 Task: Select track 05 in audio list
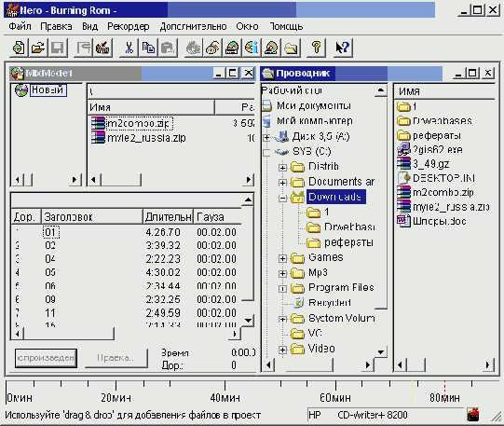coord(50,272)
